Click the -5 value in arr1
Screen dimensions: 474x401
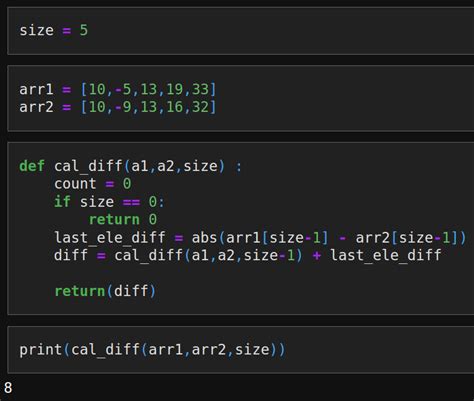click(x=123, y=89)
